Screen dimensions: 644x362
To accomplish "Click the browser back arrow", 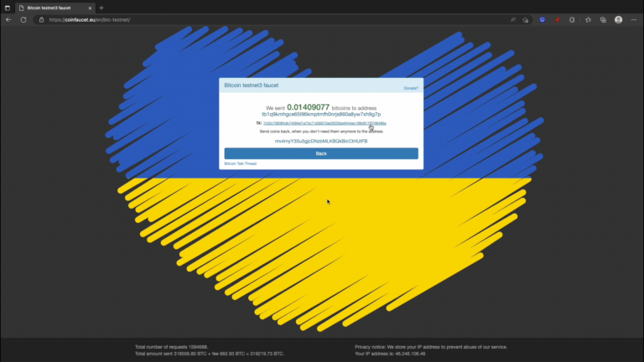I will click(x=8, y=19).
